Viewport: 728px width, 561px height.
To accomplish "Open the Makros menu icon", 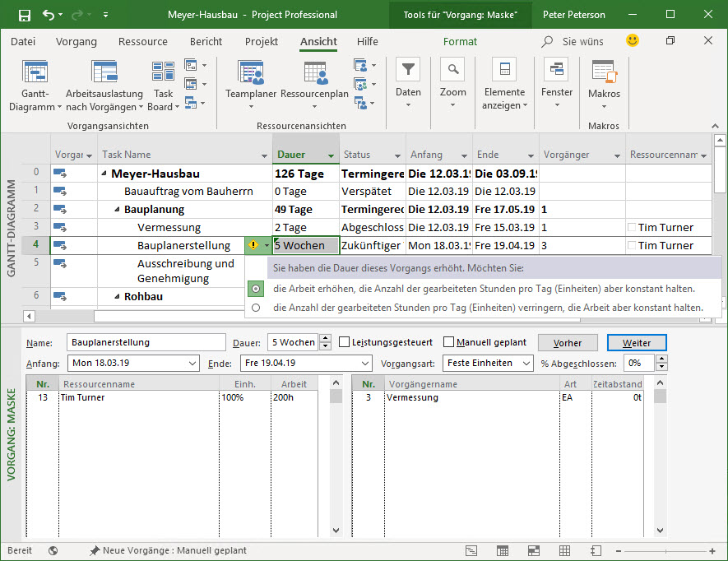I will 604,72.
